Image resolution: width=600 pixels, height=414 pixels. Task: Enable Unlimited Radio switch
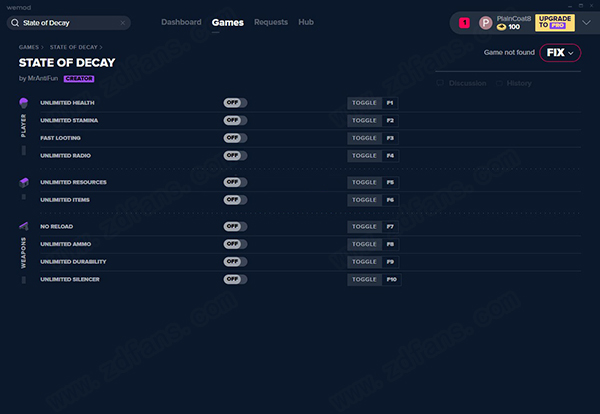(x=235, y=155)
